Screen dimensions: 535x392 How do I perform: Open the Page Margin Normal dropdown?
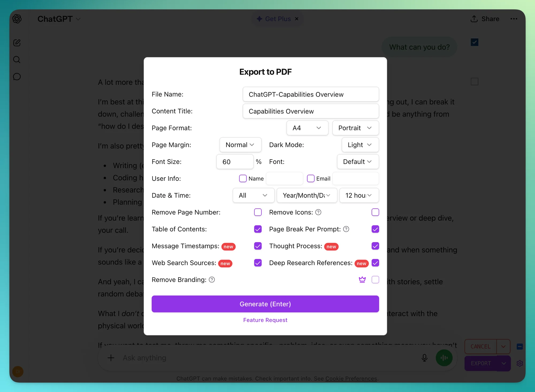240,145
